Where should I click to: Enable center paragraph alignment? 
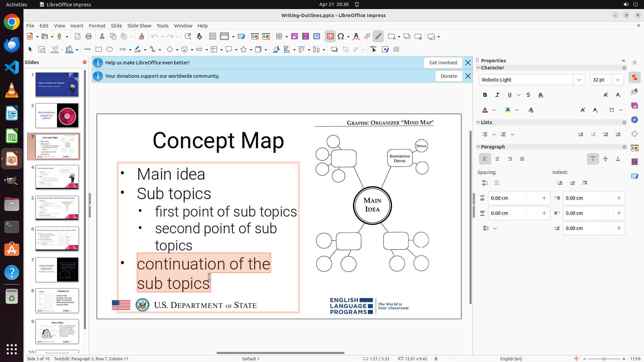click(x=497, y=159)
